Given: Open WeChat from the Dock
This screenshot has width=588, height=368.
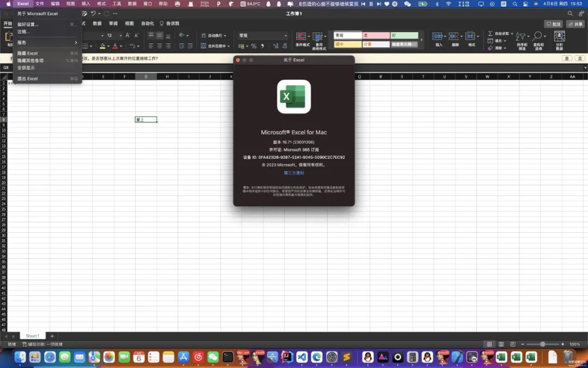Looking at the screenshot, I should [x=213, y=357].
